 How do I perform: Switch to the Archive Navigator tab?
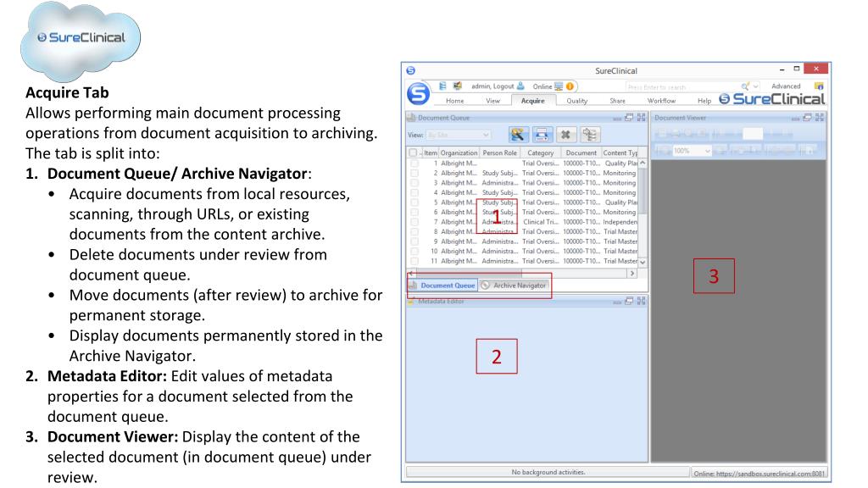coord(515,286)
